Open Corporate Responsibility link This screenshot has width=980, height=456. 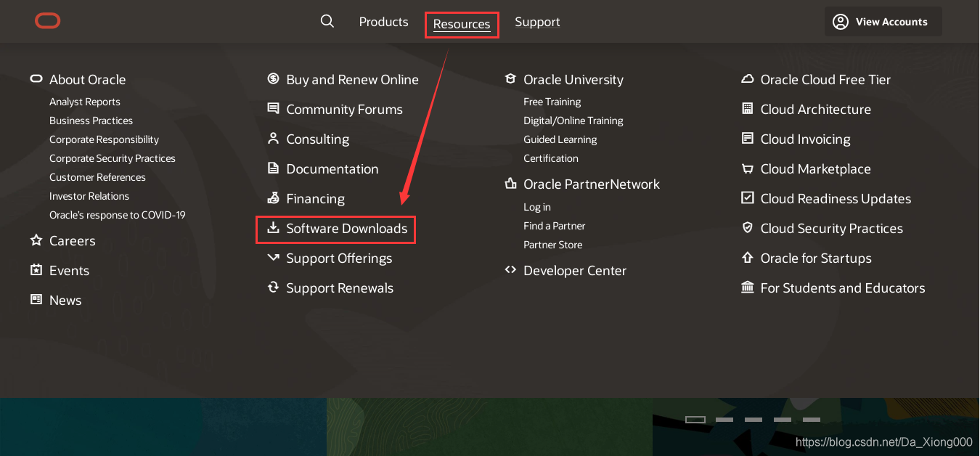click(x=104, y=139)
